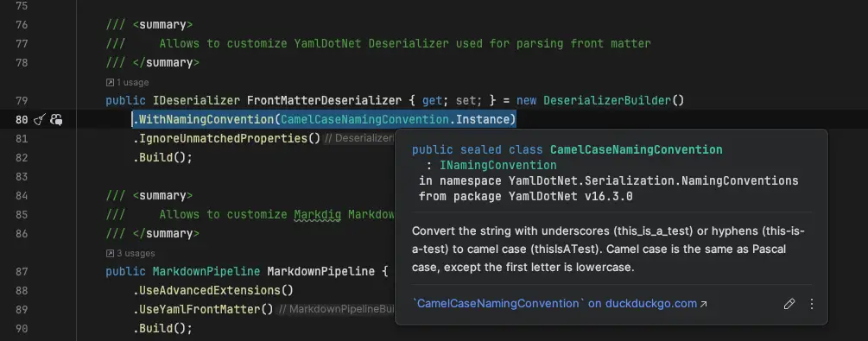Navigate to INamingConvention in popup

(498, 166)
